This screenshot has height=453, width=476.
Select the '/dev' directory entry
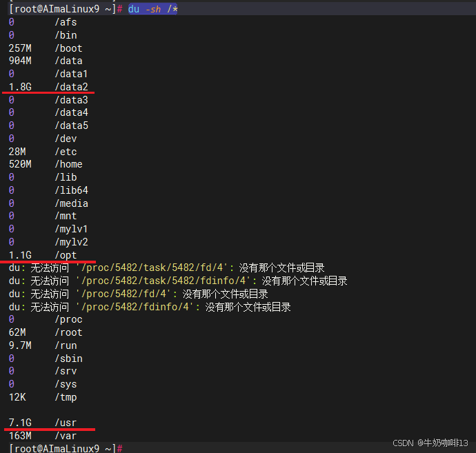[x=66, y=139]
